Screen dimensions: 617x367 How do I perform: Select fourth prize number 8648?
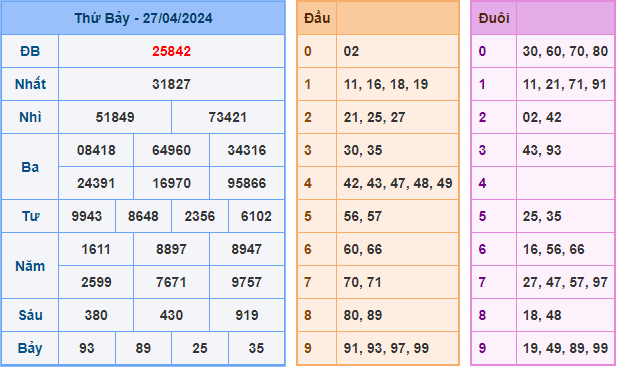click(x=143, y=216)
